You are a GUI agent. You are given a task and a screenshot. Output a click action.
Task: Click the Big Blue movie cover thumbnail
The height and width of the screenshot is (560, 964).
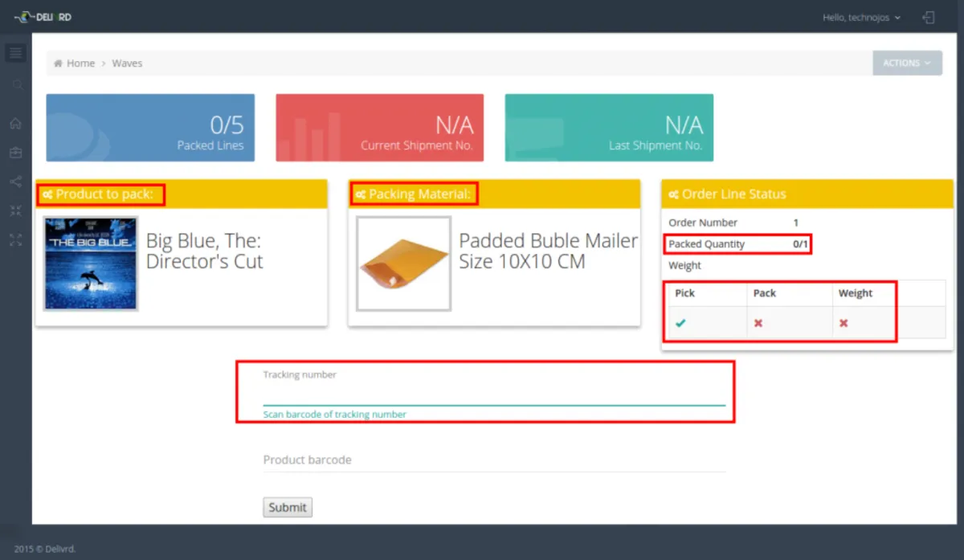click(91, 264)
